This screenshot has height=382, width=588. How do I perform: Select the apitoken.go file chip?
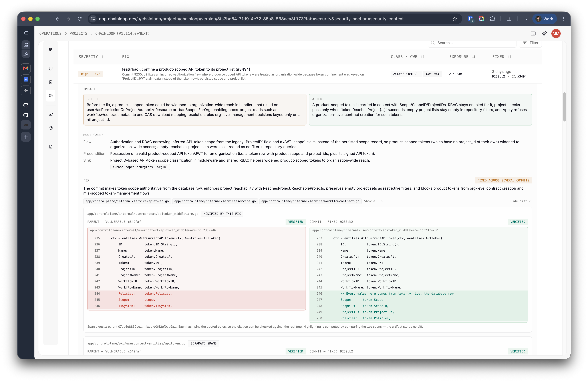(x=127, y=201)
